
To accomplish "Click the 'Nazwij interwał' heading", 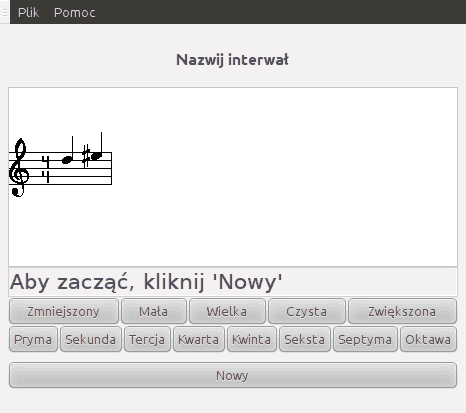I will (x=232, y=60).
